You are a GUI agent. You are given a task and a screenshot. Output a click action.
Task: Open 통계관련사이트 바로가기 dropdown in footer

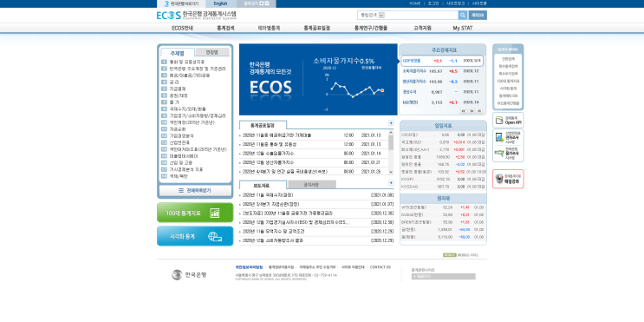click(x=444, y=276)
